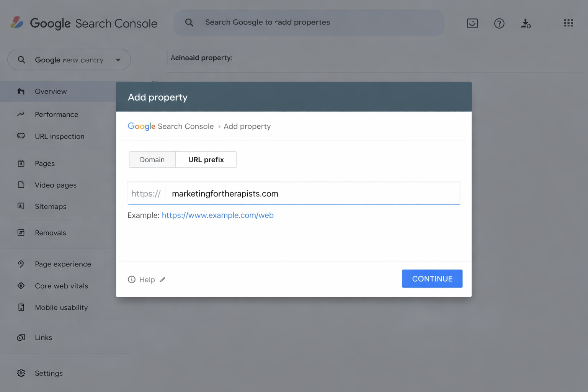The height and width of the screenshot is (392, 588).
Task: Click the Help link in the dialog
Action: tap(147, 279)
